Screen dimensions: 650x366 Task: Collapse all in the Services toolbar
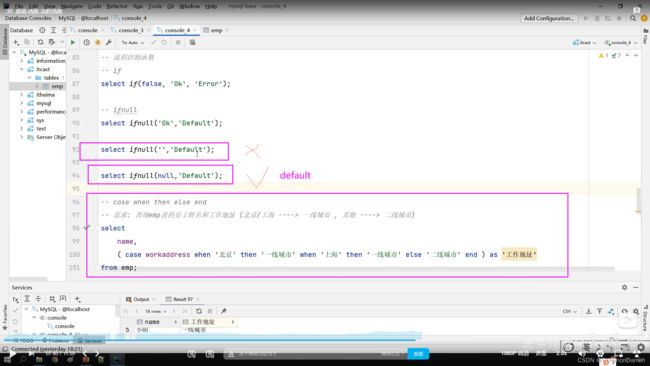pos(38,299)
